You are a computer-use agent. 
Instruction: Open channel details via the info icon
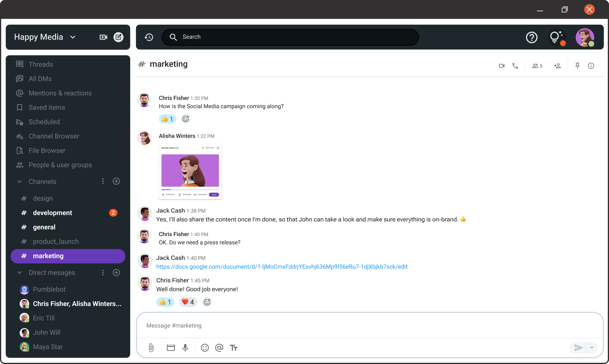tap(591, 65)
